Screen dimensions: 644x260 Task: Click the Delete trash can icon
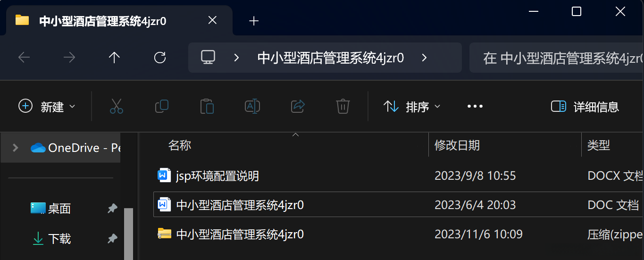pos(343,106)
